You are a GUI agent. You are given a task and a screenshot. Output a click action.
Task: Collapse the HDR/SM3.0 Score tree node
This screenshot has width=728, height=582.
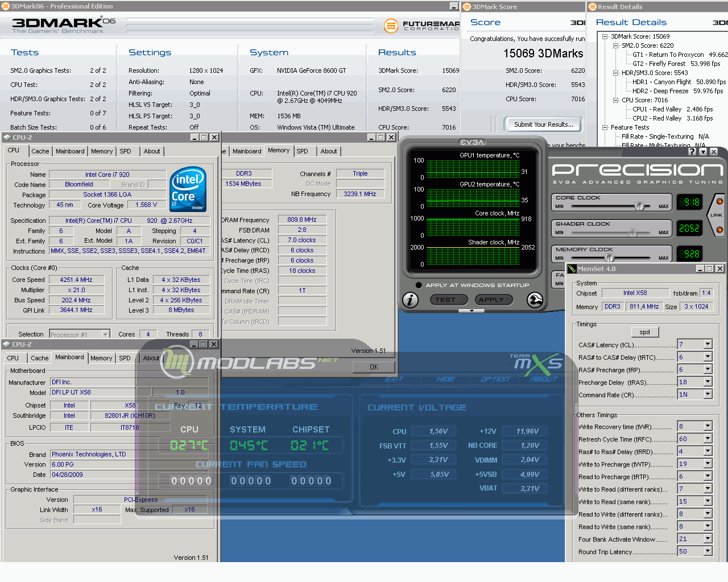coord(616,73)
